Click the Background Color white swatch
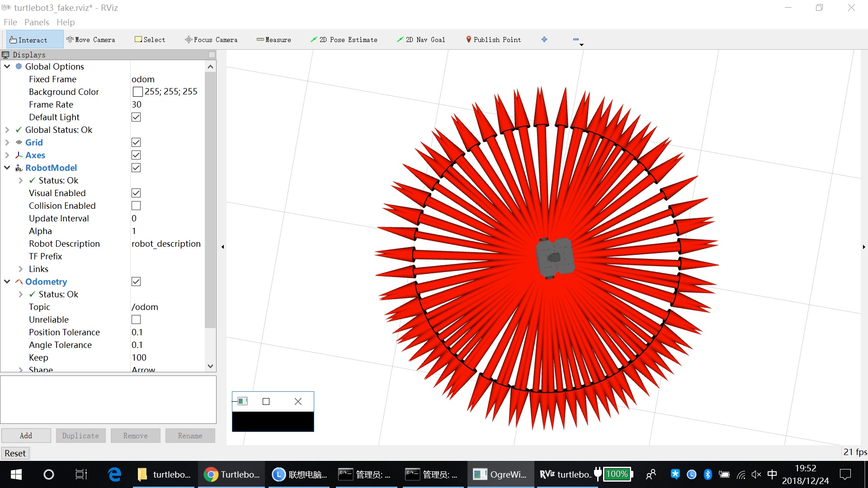This screenshot has height=488, width=868. pos(138,92)
